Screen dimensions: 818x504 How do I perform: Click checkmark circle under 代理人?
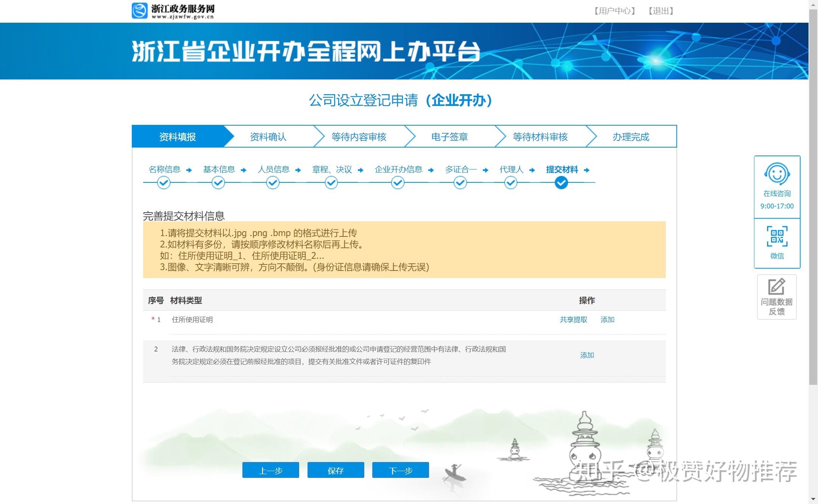(x=511, y=183)
